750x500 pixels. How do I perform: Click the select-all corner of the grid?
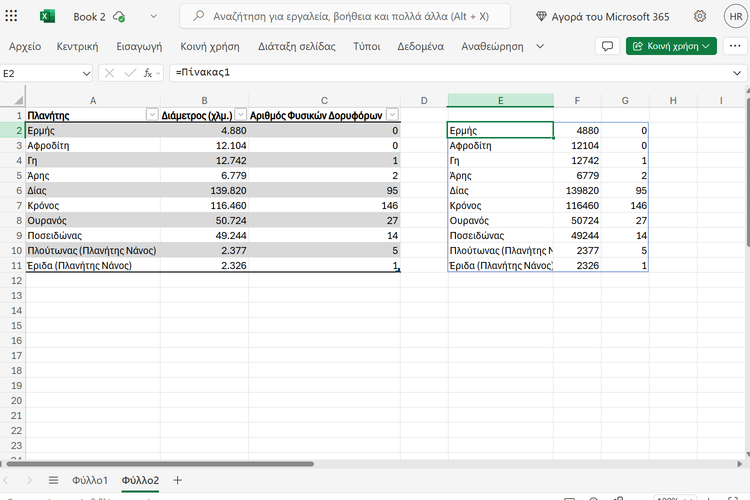point(12,100)
